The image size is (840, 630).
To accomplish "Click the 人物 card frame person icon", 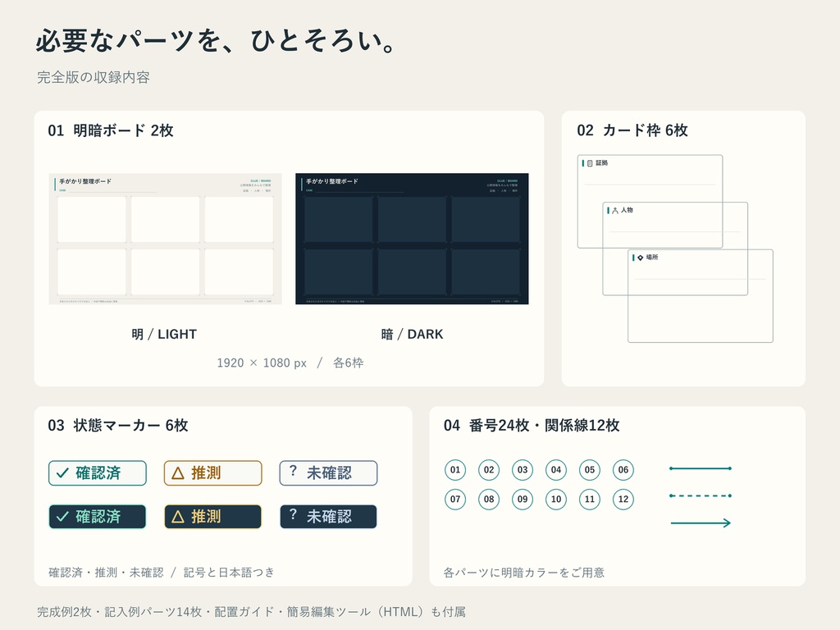I will pyautogui.click(x=615, y=211).
